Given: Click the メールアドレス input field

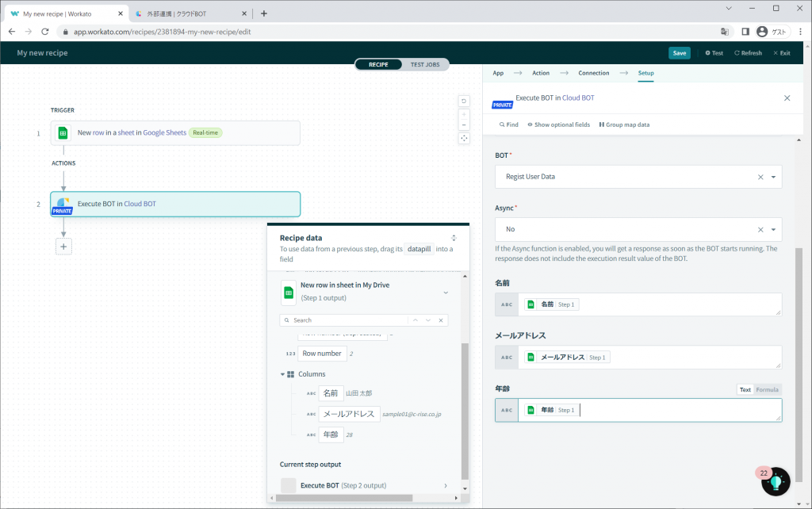Looking at the screenshot, I should click(638, 358).
